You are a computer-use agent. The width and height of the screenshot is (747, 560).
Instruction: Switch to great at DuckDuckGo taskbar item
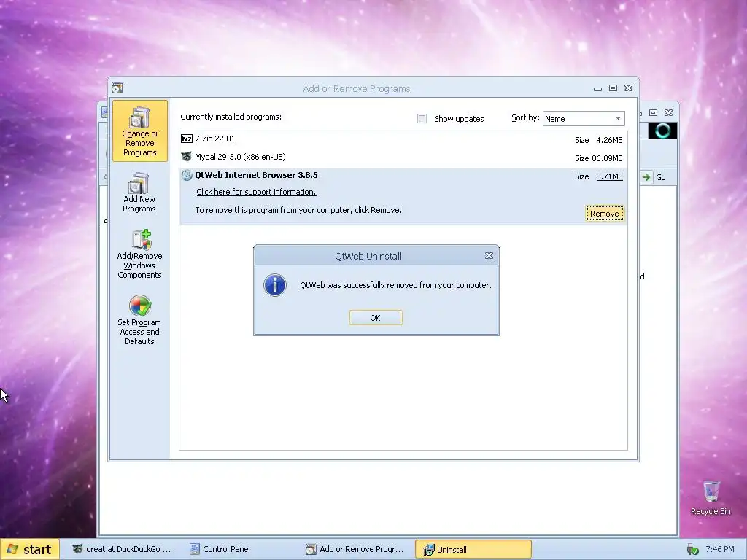coord(122,549)
